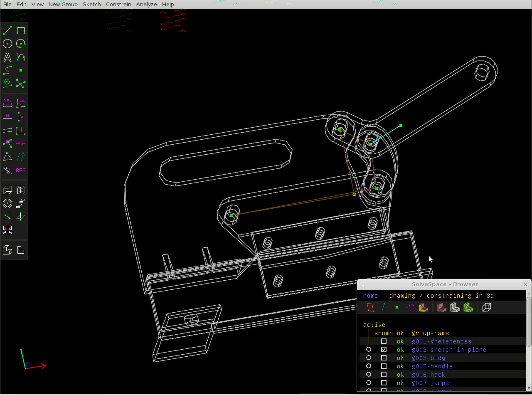532x395 pixels.
Task: Apply the distance or diameter constraint
Action: pos(7,103)
